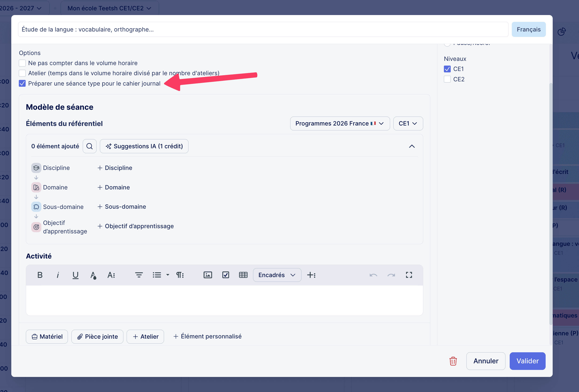
Task: Add a Domaine element
Action: [x=113, y=187]
